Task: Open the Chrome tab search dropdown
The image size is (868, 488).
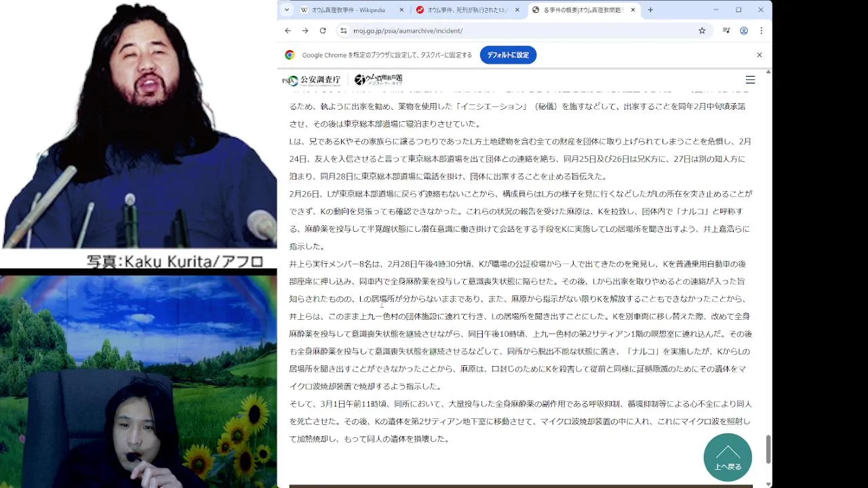Action: [x=287, y=10]
